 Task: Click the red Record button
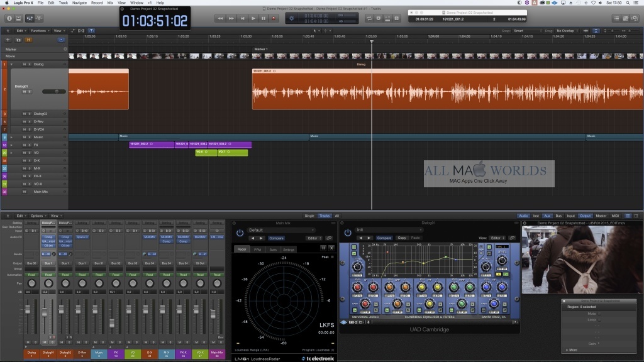274,18
